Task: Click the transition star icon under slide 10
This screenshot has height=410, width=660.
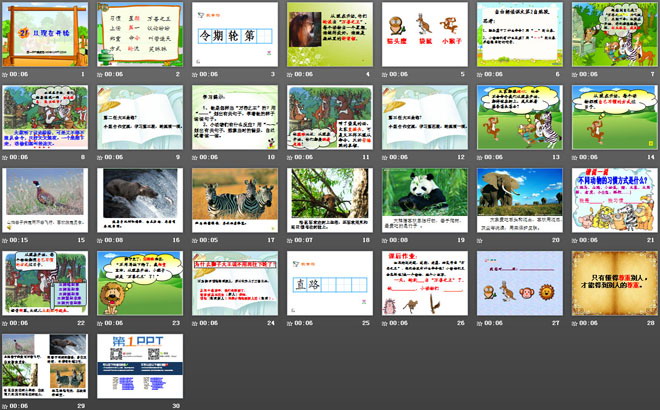Action: coord(195,157)
